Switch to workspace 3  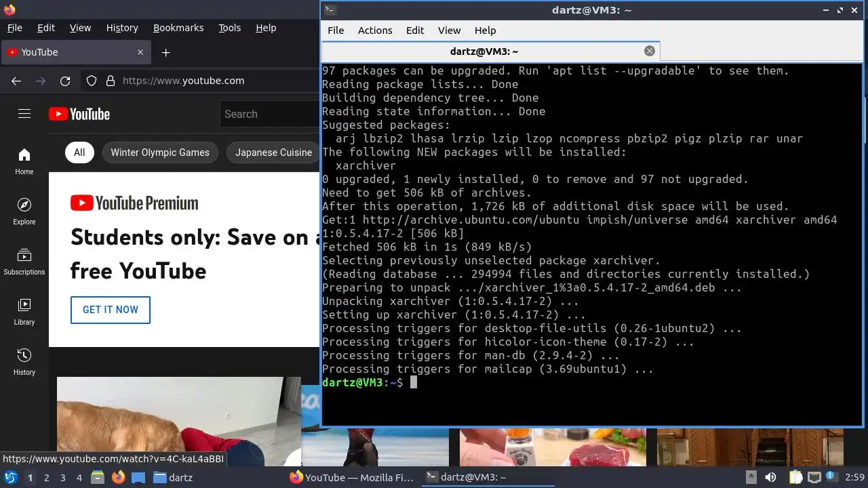pos(62,477)
